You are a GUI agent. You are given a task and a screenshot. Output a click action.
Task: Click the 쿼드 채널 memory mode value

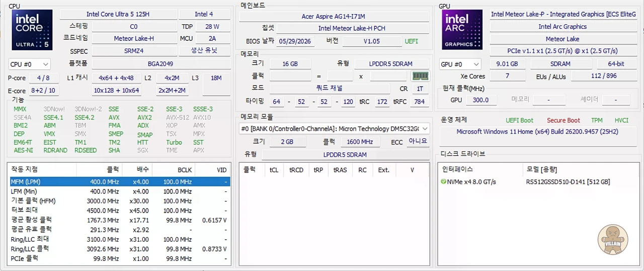point(330,88)
